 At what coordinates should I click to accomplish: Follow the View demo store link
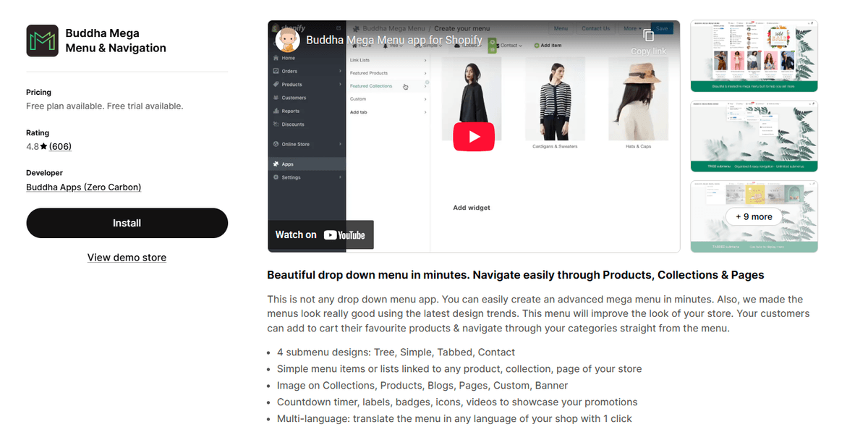[127, 258]
